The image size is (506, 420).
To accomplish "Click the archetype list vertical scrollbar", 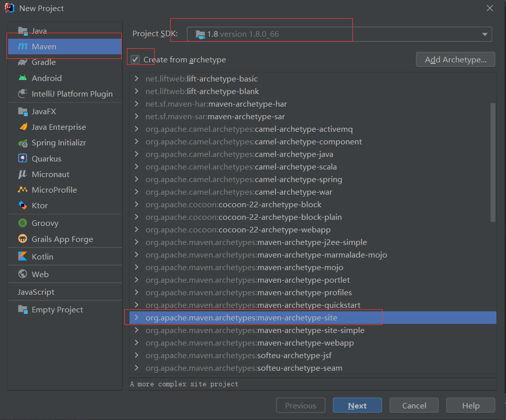I will tap(492, 162).
